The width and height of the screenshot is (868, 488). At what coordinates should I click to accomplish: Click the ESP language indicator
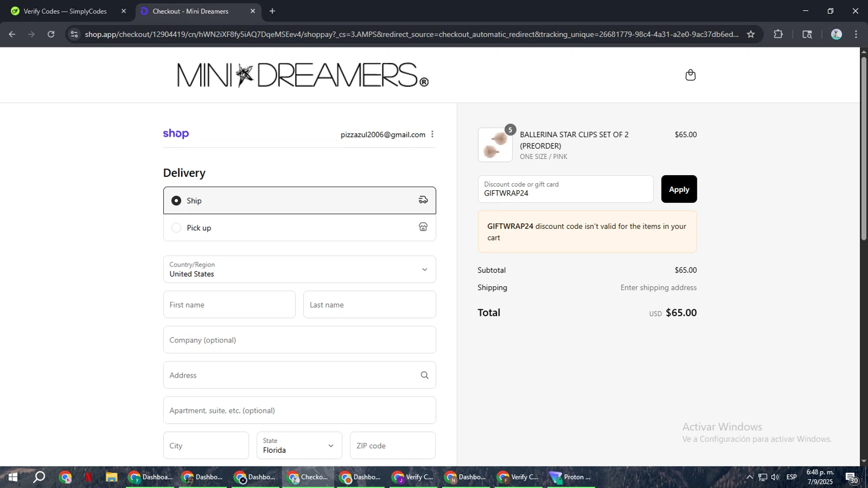tap(792, 477)
